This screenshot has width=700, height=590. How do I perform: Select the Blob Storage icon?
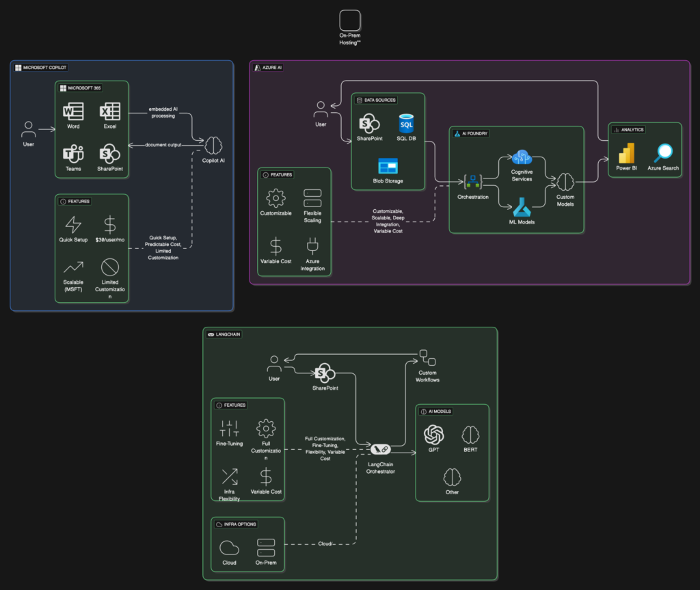pyautogui.click(x=388, y=166)
